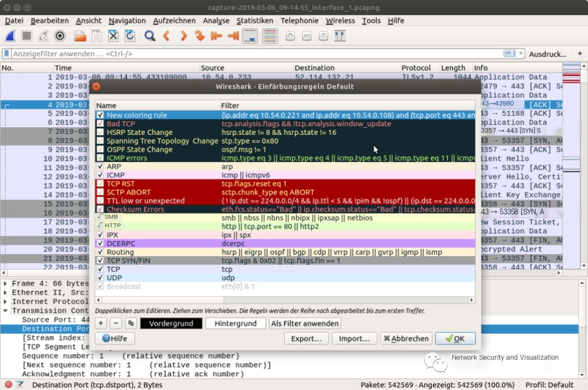Choose Vordergrund foreground color
This screenshot has width=588, height=390.
(171, 323)
